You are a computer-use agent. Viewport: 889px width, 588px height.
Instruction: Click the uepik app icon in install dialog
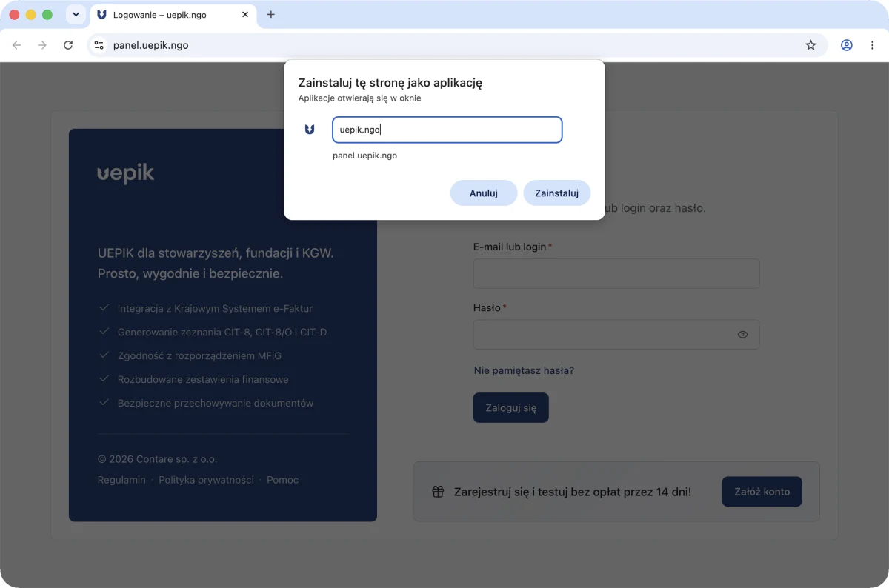point(310,130)
